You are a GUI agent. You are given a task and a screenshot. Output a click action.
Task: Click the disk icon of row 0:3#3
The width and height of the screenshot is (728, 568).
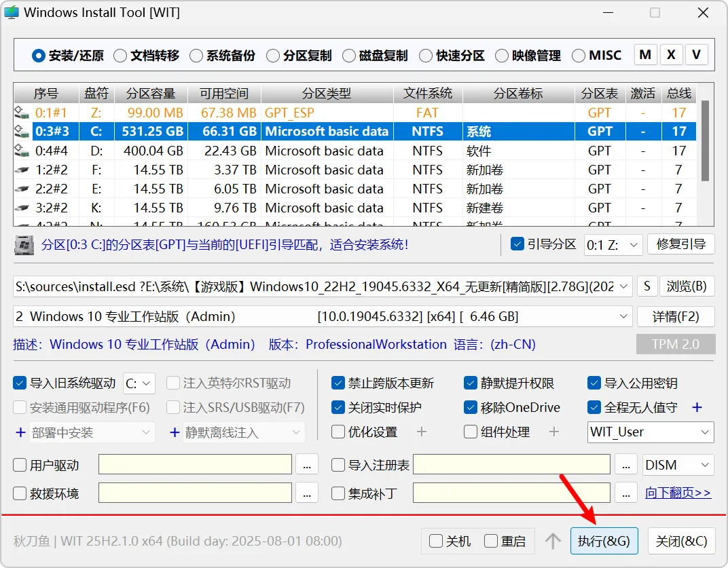(21, 132)
